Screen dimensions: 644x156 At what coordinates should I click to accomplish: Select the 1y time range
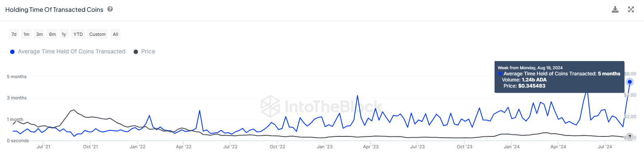point(64,34)
